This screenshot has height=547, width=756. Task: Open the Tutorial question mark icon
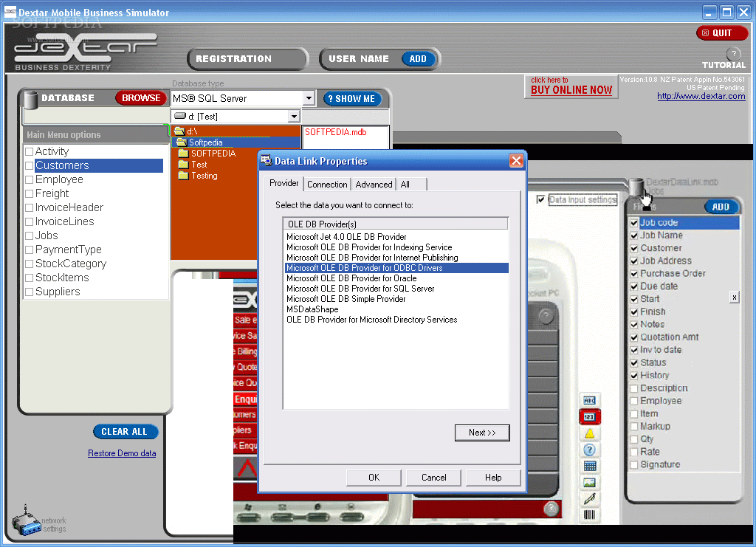[734, 53]
